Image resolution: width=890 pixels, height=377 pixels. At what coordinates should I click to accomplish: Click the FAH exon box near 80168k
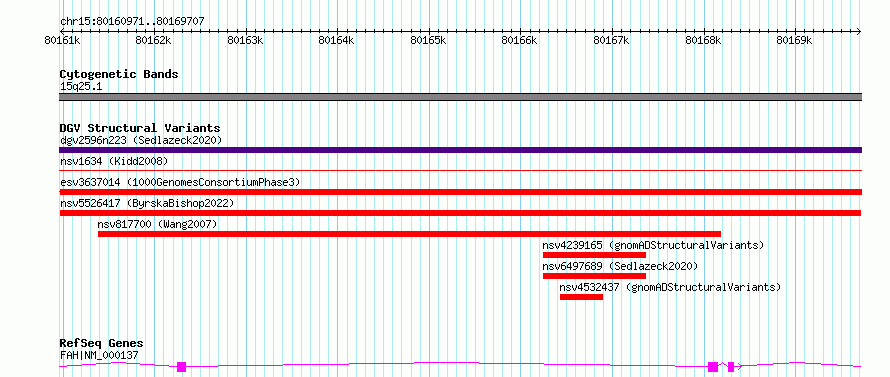pos(713,367)
